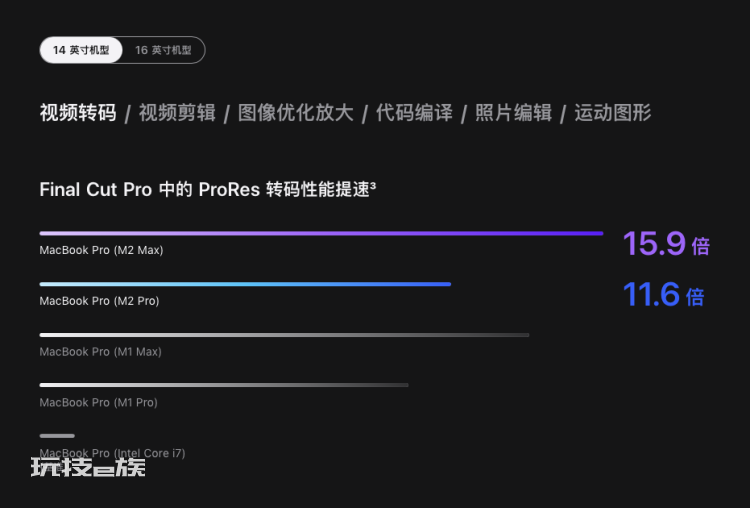Go to the 代码编译 tab
750x508 pixels.
pos(414,113)
